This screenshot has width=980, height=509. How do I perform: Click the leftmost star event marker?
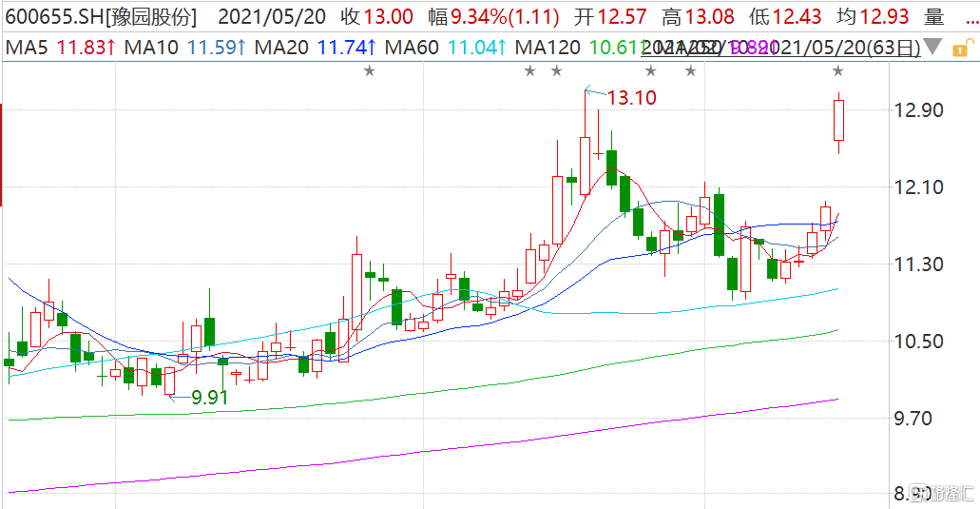click(370, 71)
